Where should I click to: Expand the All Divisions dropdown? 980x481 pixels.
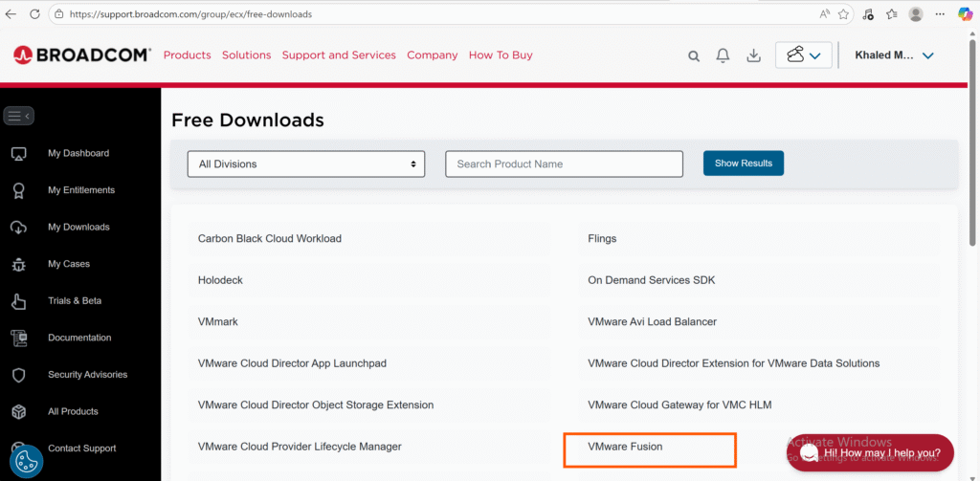[306, 164]
